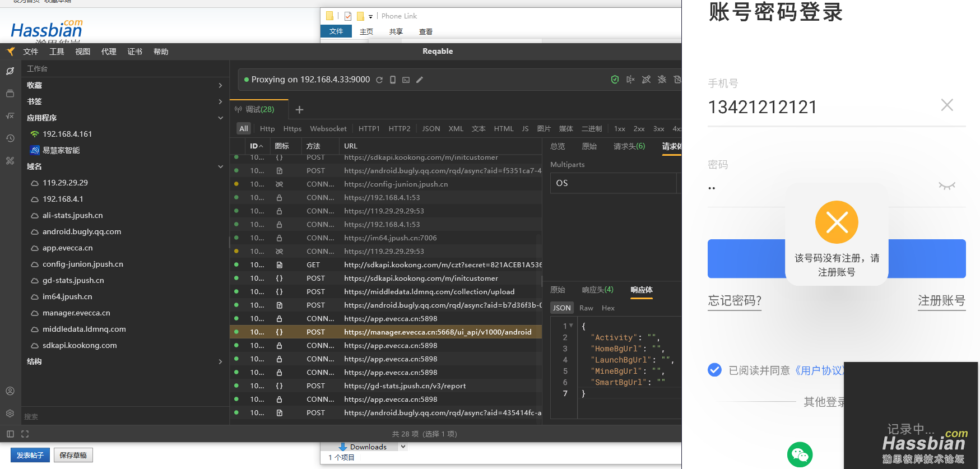Click the file icon on the GET request row
Viewport: 980px width, 469px height.
click(x=279, y=265)
